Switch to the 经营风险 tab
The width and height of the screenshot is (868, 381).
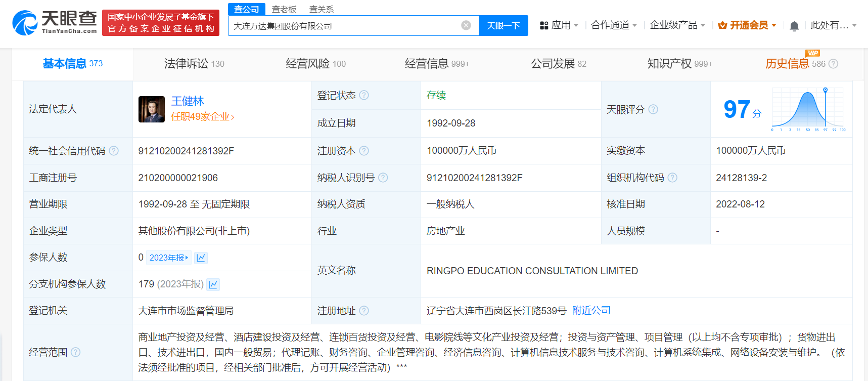[x=315, y=64]
